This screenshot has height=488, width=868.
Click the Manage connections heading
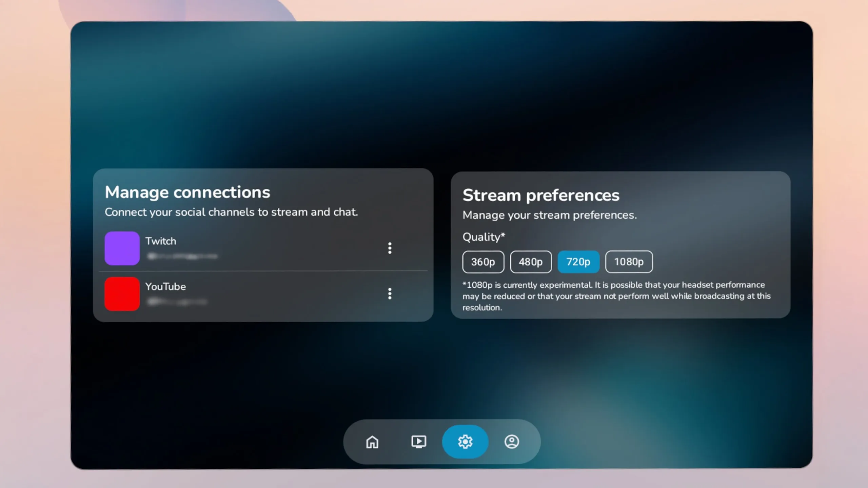click(x=188, y=192)
